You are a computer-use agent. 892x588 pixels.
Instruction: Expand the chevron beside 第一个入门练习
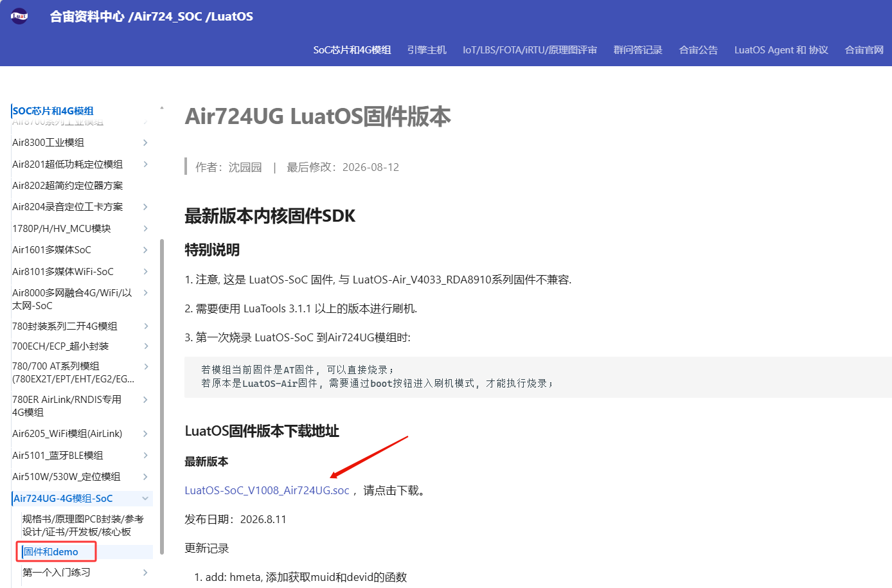click(145, 573)
